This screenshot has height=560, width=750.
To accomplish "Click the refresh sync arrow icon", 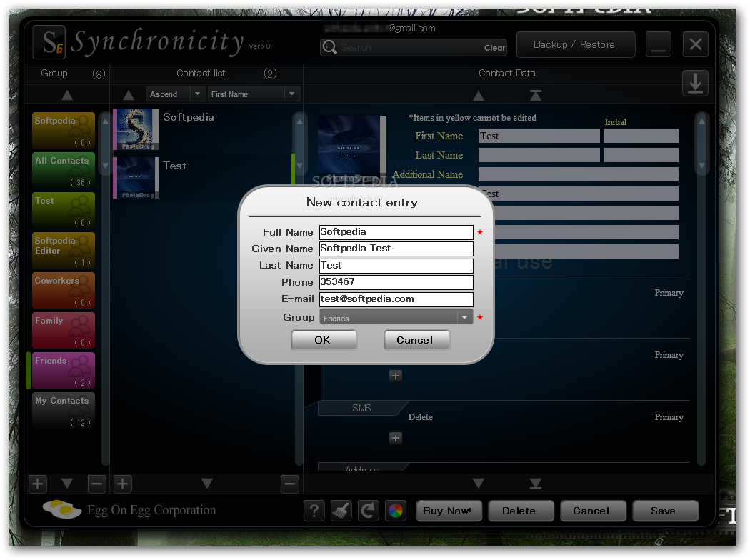I will coord(369,511).
